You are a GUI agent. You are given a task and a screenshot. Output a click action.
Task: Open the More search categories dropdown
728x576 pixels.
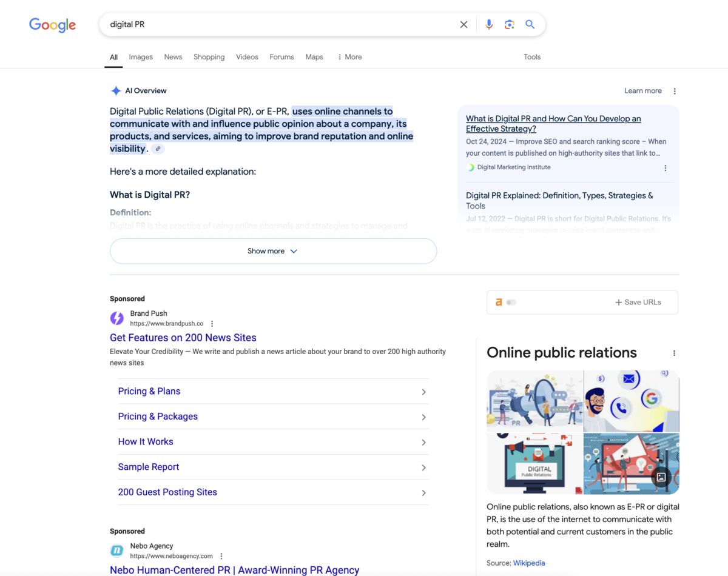pos(349,56)
